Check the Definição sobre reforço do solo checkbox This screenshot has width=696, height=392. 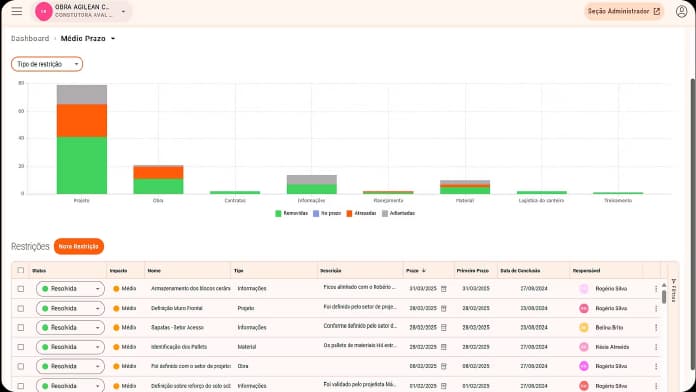click(21, 386)
